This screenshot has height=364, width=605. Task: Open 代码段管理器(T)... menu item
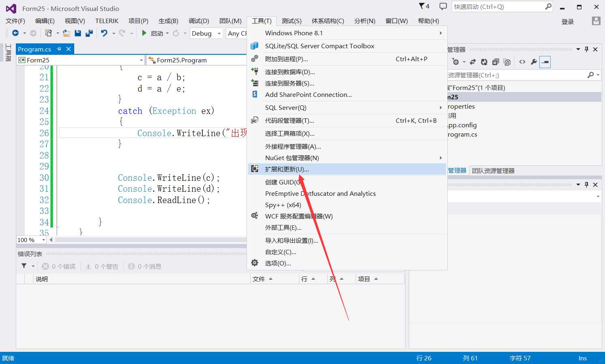pos(347,120)
